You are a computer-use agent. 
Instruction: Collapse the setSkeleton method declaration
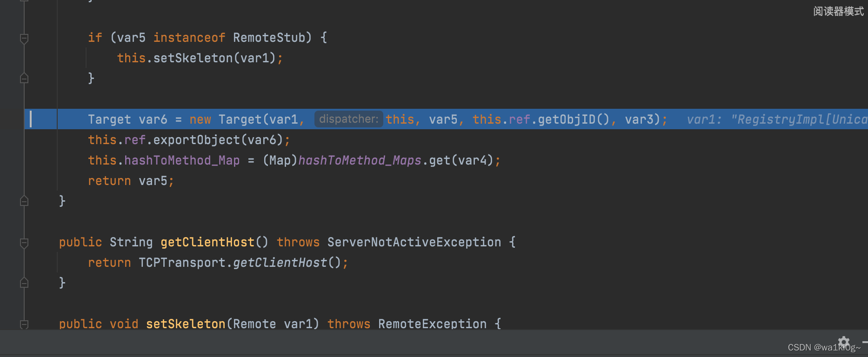click(25, 324)
